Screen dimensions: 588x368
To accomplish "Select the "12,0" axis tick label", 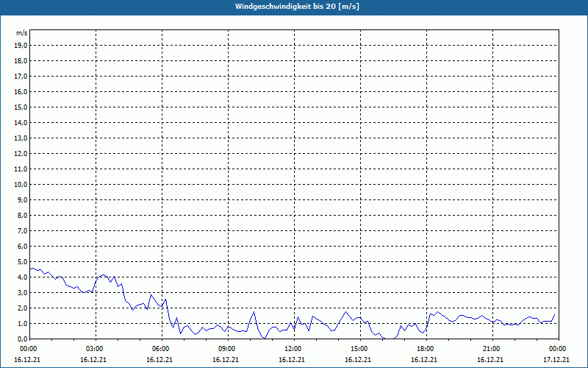I will (x=21, y=154).
